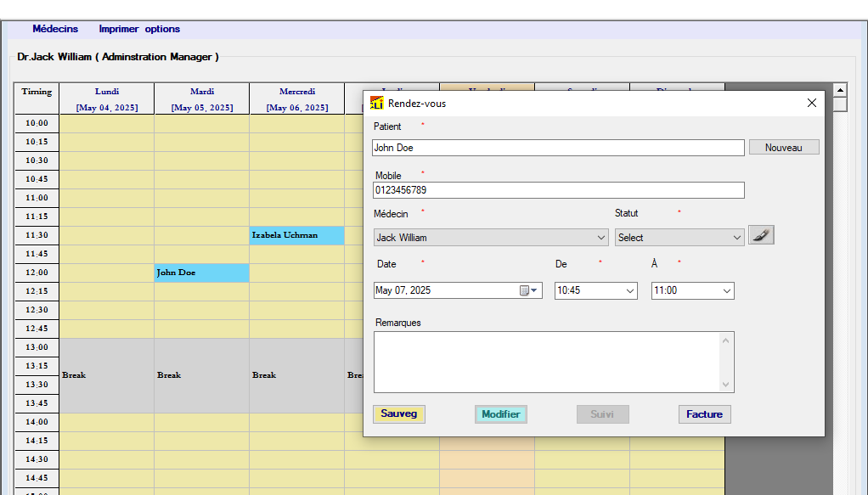Click inside the Remarques text area

click(547, 362)
